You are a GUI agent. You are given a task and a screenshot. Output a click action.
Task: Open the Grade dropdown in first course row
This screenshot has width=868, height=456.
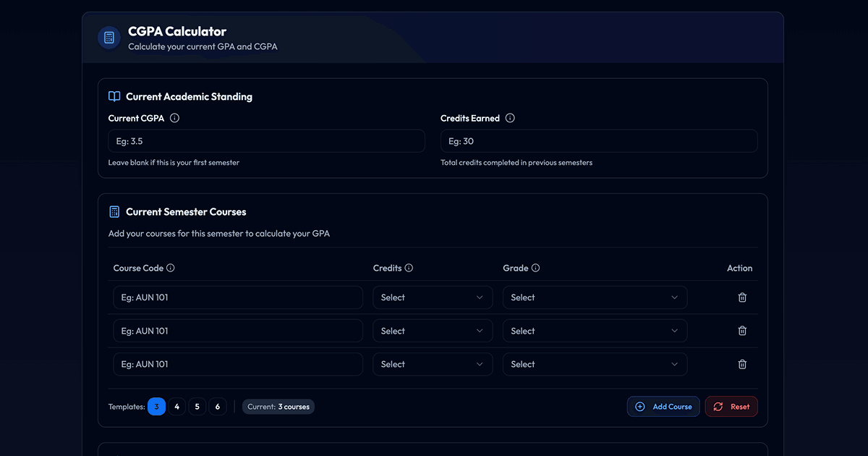(595, 297)
